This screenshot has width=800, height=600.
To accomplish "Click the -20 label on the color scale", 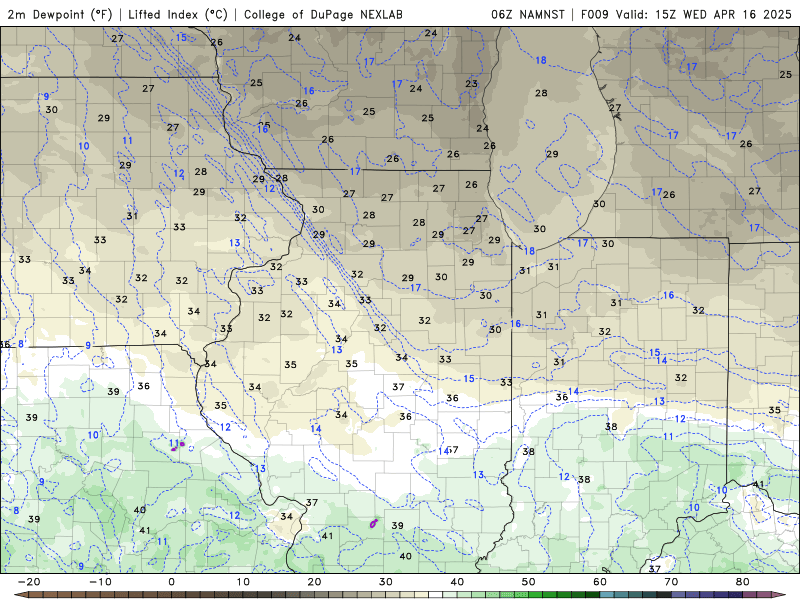I will 29,582.
